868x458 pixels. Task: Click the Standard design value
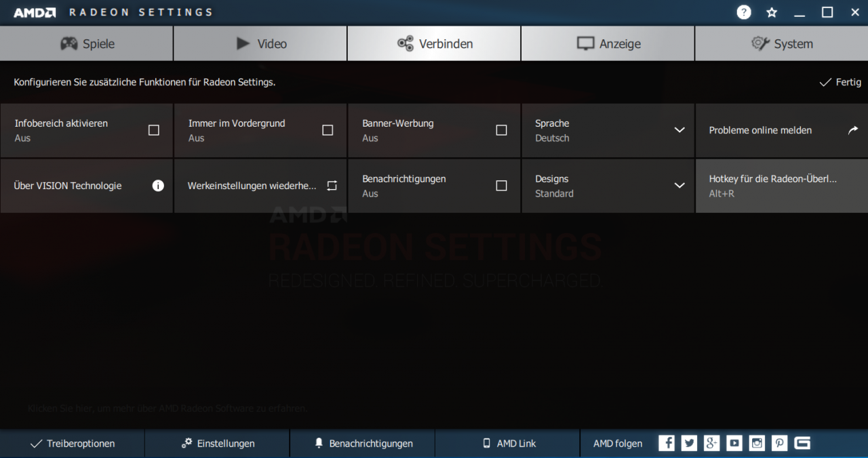[554, 194]
